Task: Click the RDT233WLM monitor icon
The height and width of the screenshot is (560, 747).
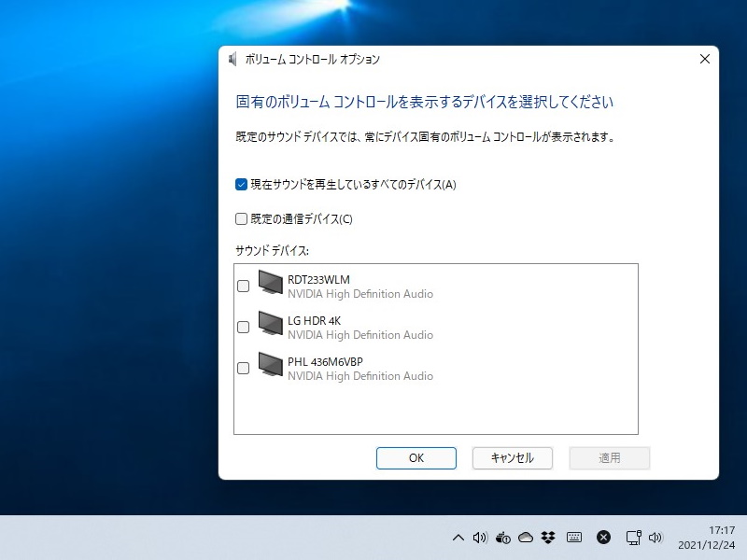Action: pyautogui.click(x=271, y=285)
